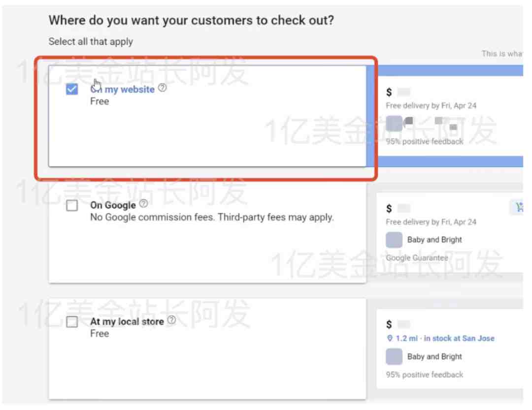
Task: Tick the On Google checkbox
Action: click(72, 205)
